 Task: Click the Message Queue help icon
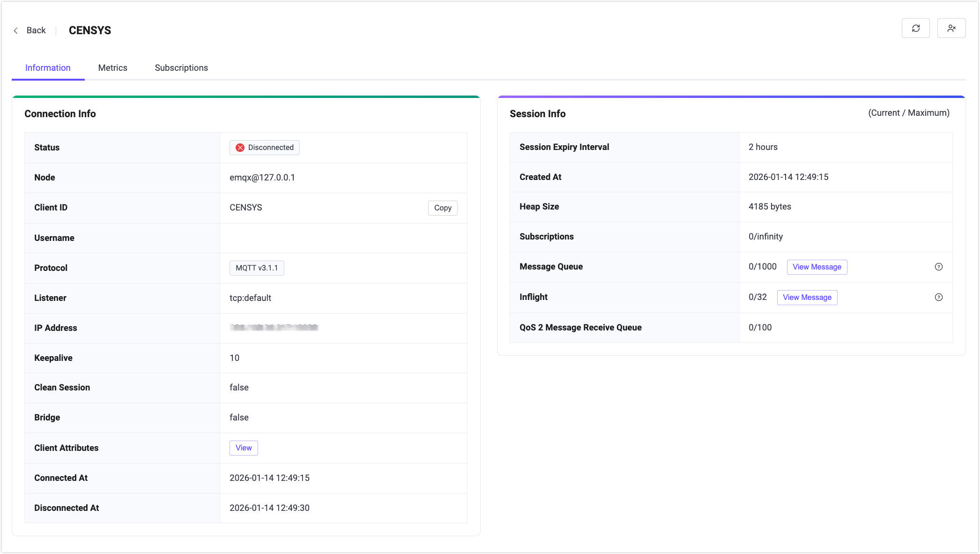point(938,267)
